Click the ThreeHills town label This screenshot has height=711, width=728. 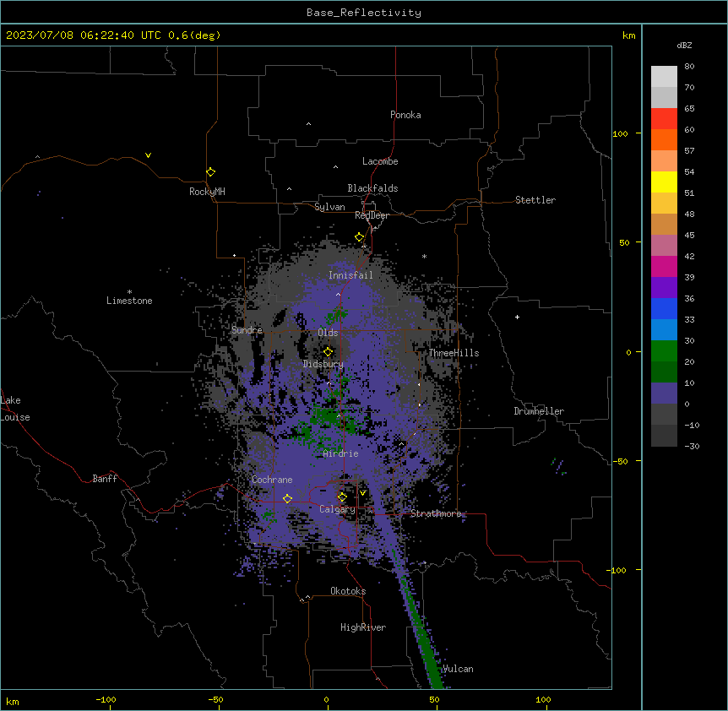coord(454,353)
